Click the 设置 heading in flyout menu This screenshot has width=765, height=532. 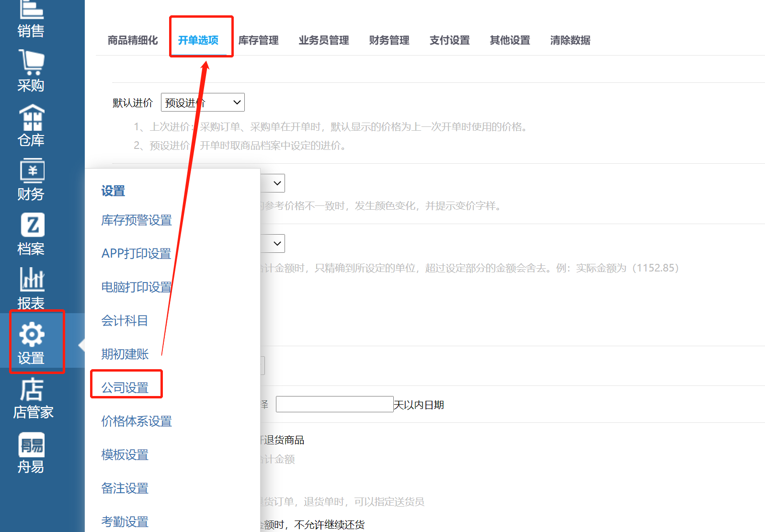pos(113,191)
